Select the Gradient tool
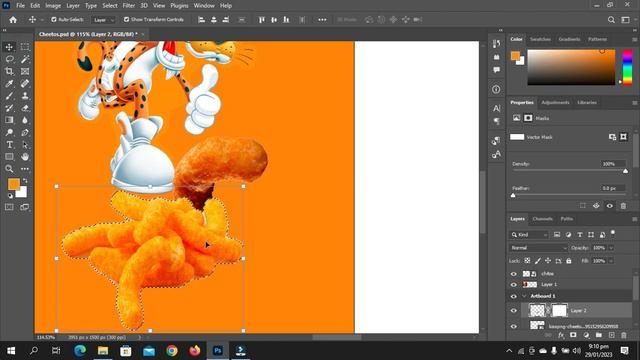The width and height of the screenshot is (640, 360). (9, 120)
